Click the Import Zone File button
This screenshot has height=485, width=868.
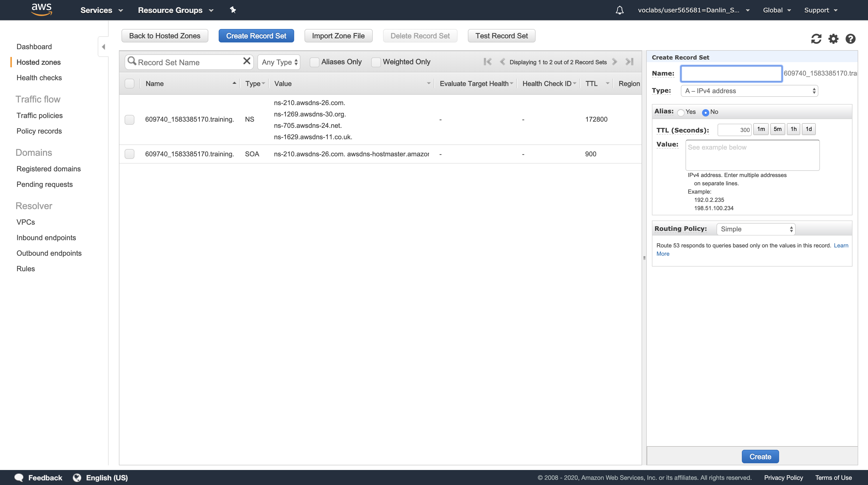pos(338,36)
